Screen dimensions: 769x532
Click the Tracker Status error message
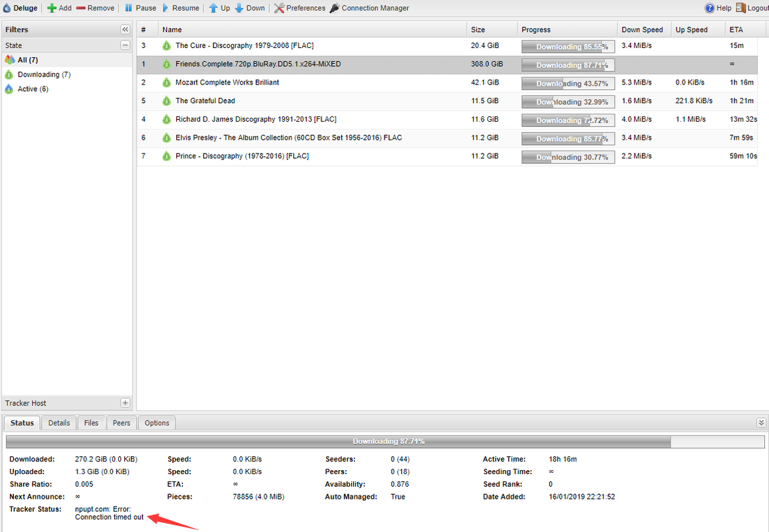(x=109, y=513)
